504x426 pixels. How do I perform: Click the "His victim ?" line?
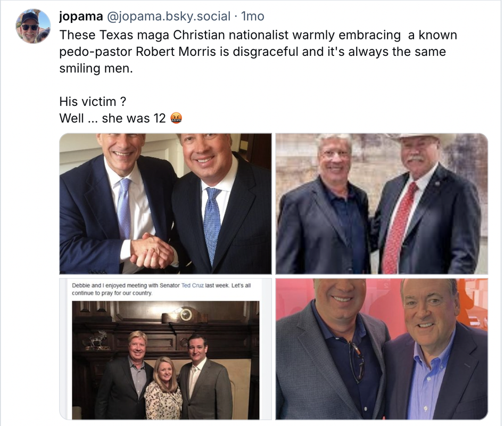pyautogui.click(x=93, y=102)
